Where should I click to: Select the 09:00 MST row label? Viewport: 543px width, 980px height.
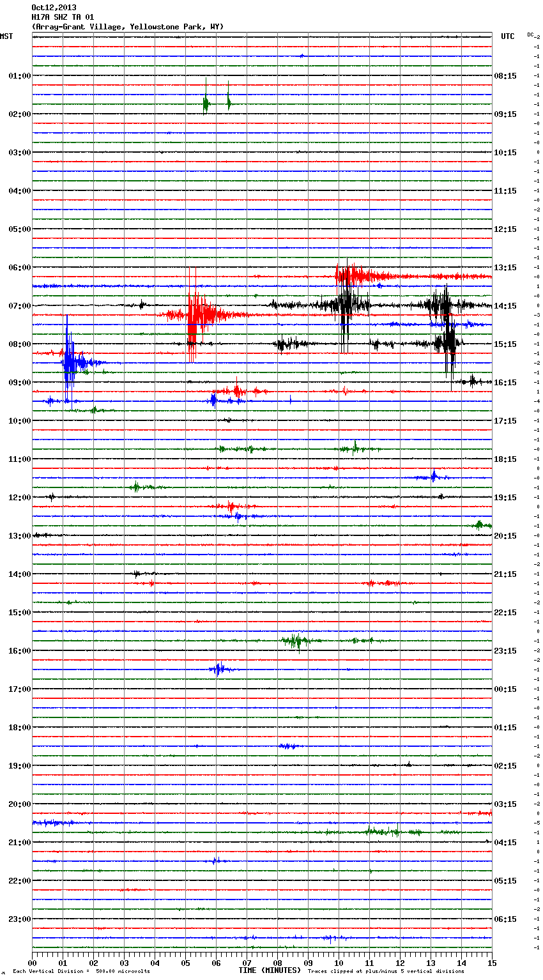(19, 383)
